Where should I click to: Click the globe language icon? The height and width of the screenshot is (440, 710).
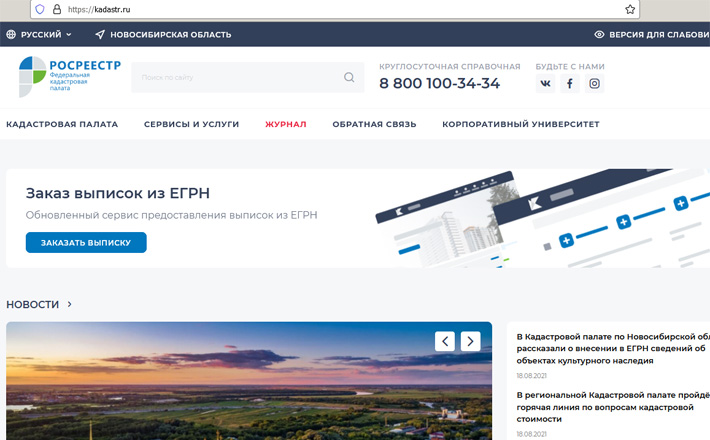[x=11, y=34]
